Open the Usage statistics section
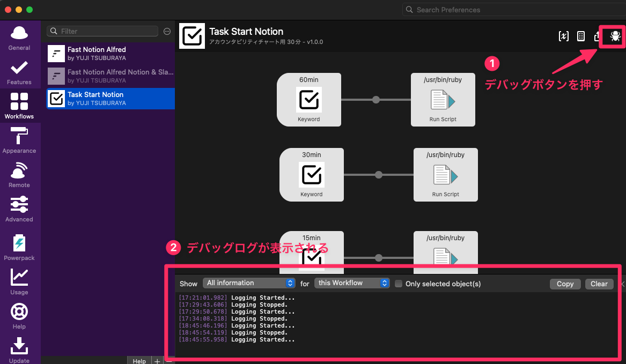The image size is (626, 364). pyautogui.click(x=19, y=282)
